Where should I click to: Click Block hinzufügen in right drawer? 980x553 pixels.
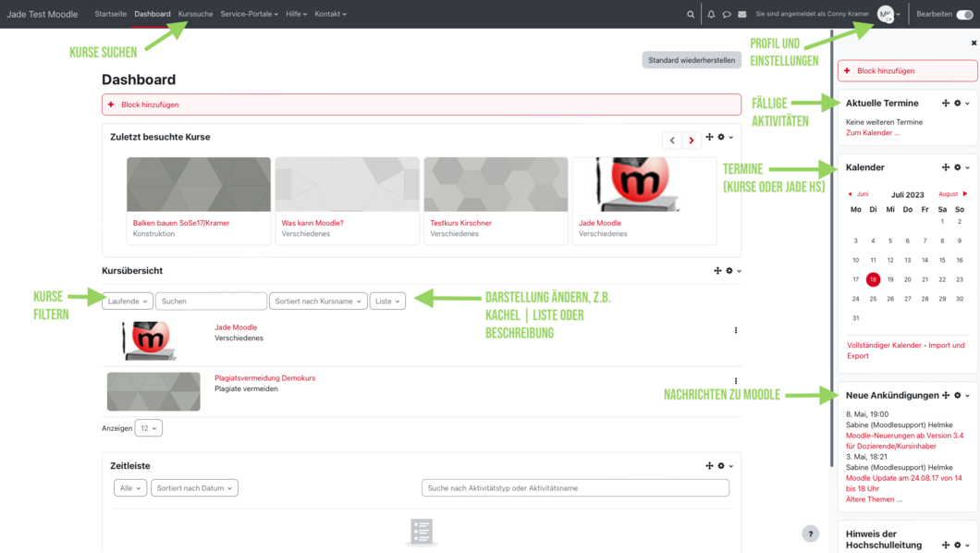point(908,70)
